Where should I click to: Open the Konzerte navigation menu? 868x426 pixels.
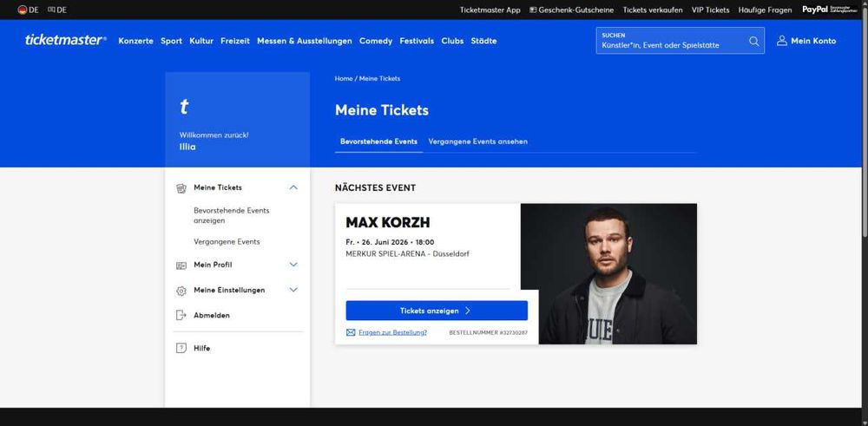click(135, 41)
